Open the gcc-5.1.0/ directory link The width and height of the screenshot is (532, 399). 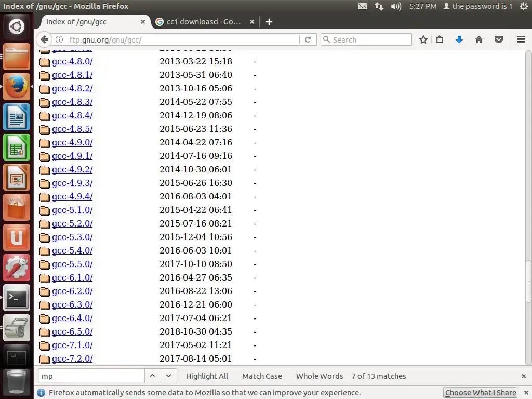pyautogui.click(x=72, y=210)
